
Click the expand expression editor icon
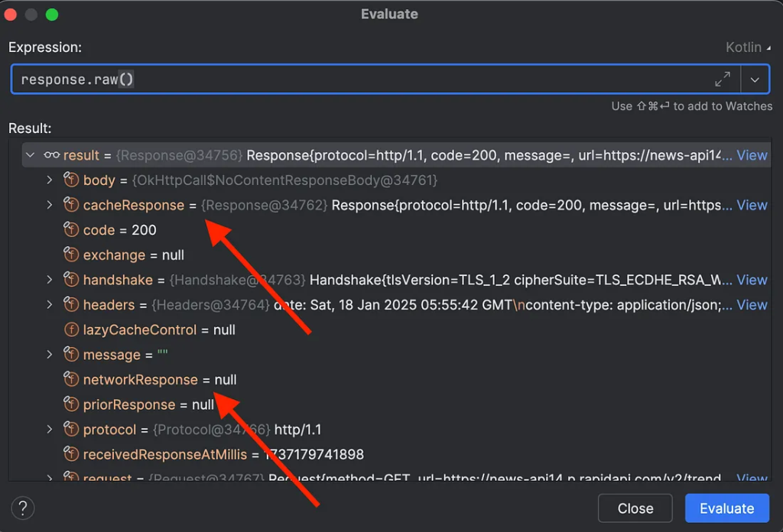[x=722, y=79]
